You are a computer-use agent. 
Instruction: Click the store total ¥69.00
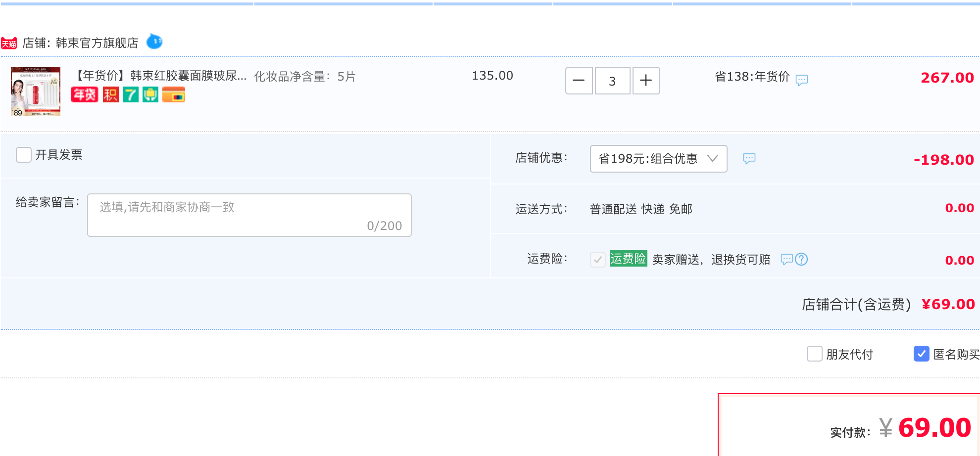click(x=948, y=304)
